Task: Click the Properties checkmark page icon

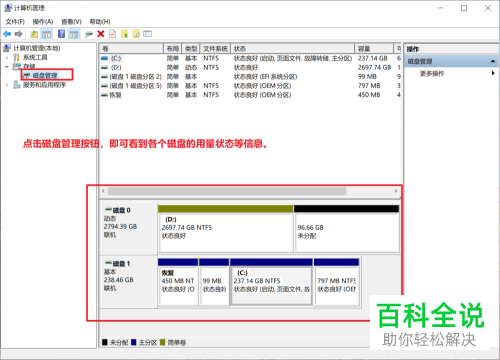Action: point(113,34)
